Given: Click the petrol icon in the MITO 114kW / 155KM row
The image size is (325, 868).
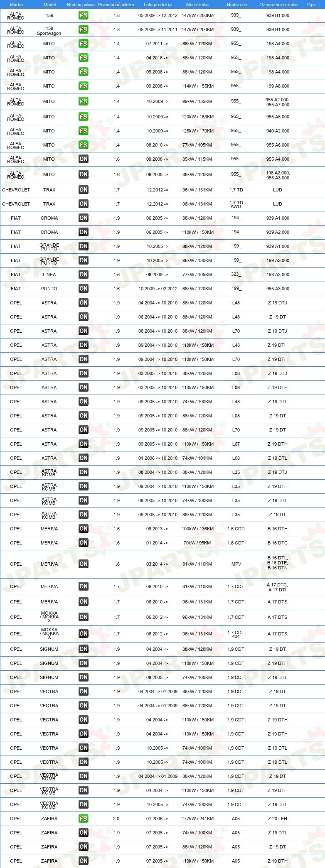Looking at the screenshot, I should click(83, 86).
